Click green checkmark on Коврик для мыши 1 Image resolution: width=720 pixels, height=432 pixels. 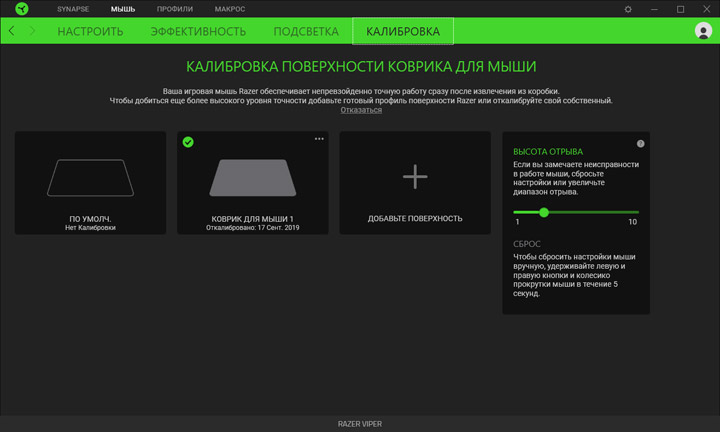click(x=188, y=142)
